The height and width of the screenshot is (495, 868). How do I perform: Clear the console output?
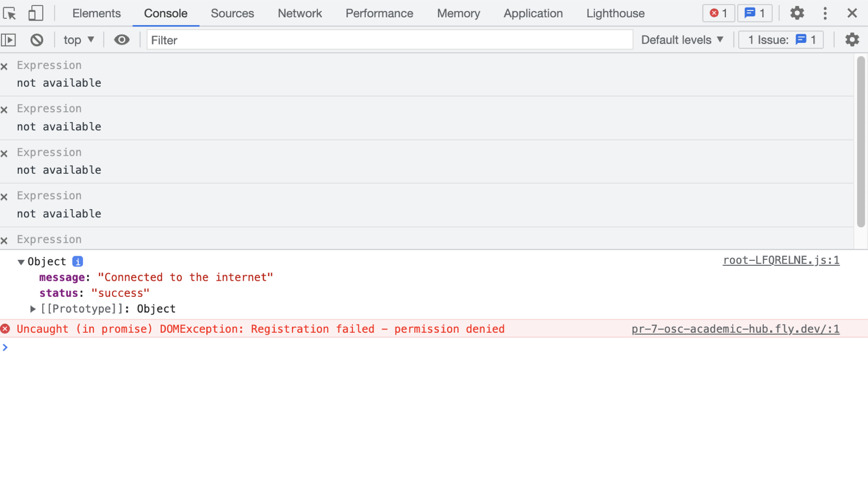click(36, 40)
